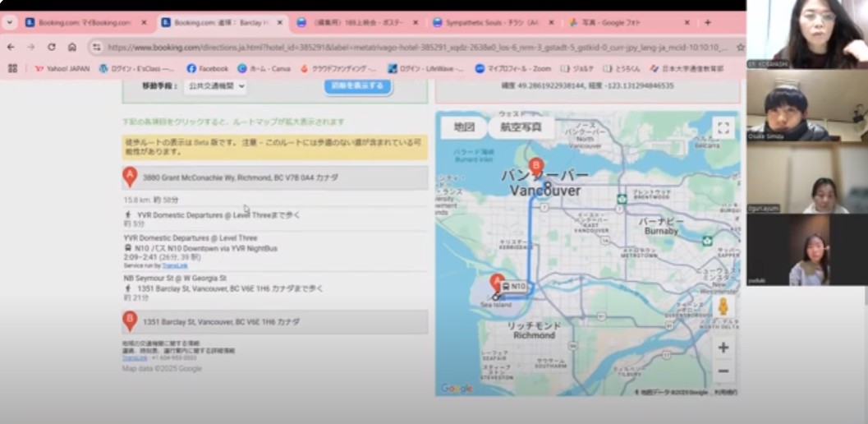This screenshot has height=424, width=868.
Task: Open the tab search dropdown arrow
Action: [10, 22]
